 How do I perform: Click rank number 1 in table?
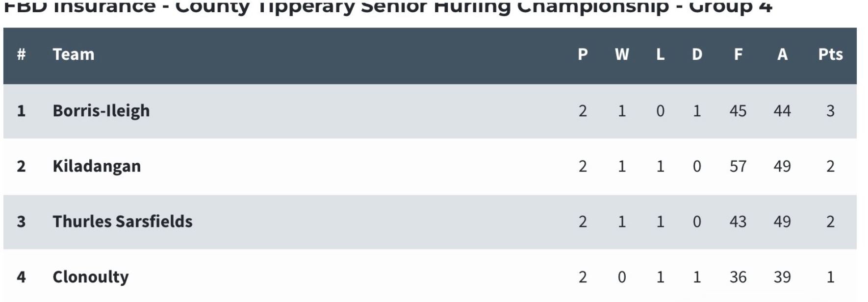tap(21, 111)
